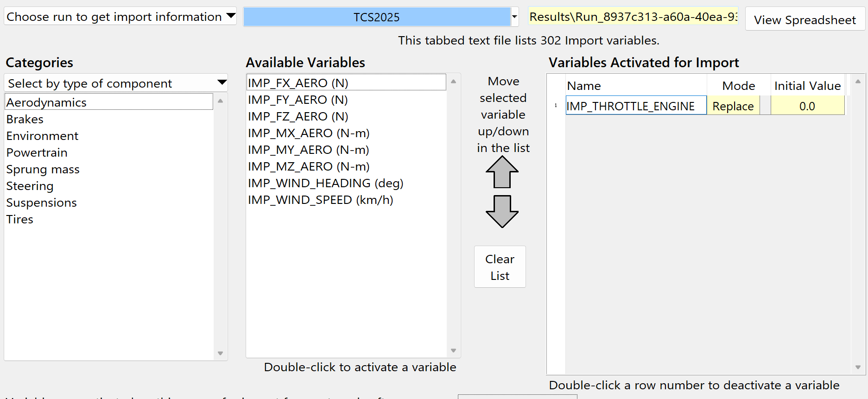Pick IMP_MY_AERO (N-m) variable

coord(308,150)
